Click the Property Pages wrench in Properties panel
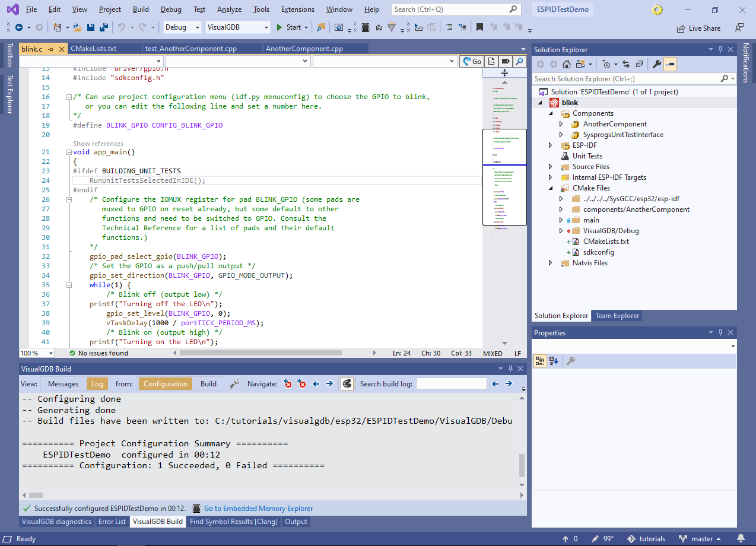This screenshot has width=756, height=546. (570, 360)
